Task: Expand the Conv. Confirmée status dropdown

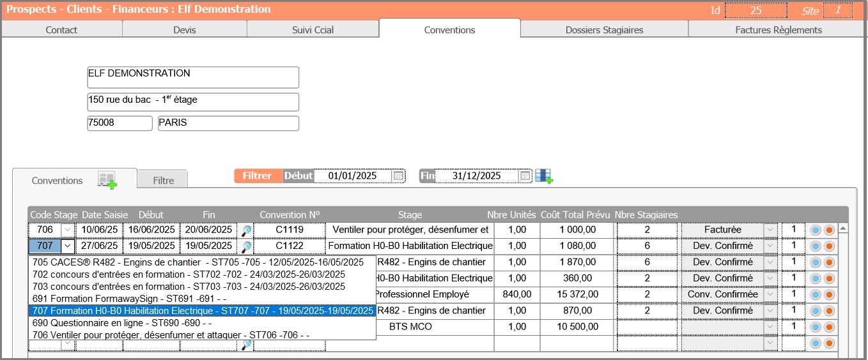Action: click(770, 295)
